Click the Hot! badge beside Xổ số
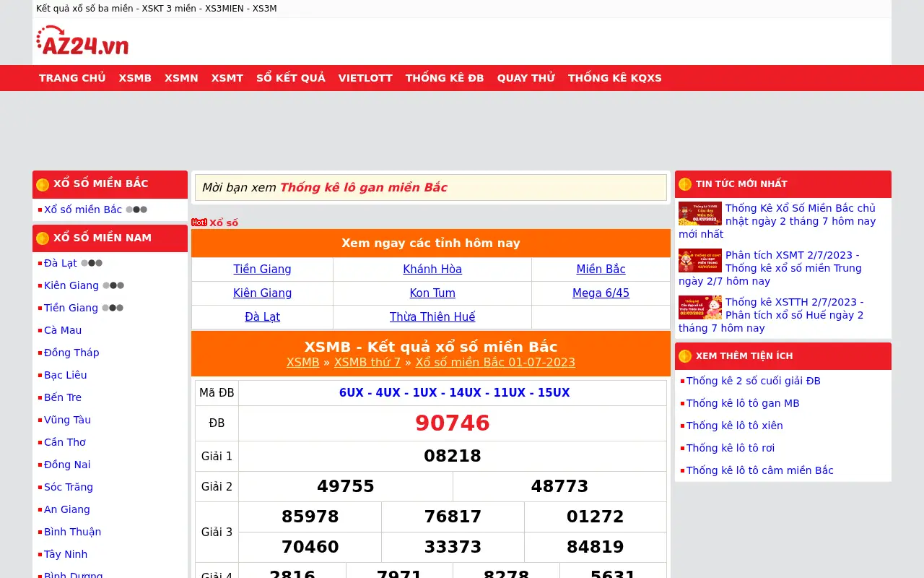 tap(199, 223)
